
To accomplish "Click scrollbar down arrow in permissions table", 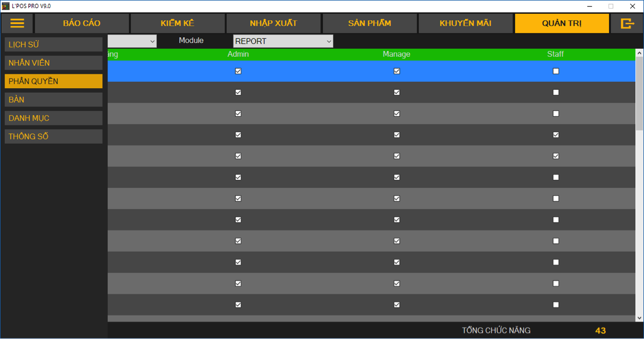I will pos(639,318).
